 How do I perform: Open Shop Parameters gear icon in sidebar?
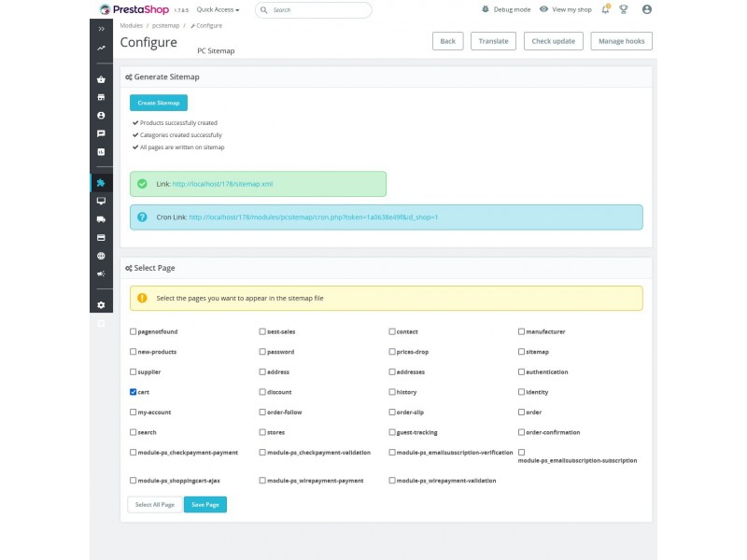tap(101, 305)
